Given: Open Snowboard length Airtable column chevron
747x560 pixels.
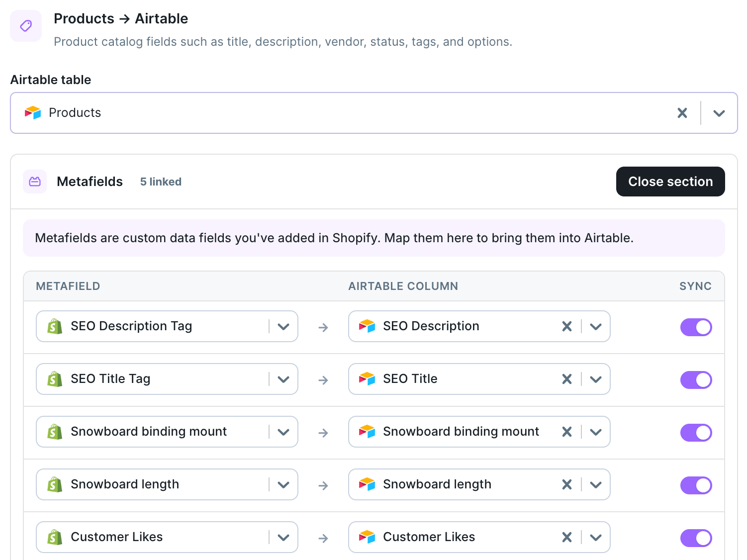Looking at the screenshot, I should click(596, 485).
